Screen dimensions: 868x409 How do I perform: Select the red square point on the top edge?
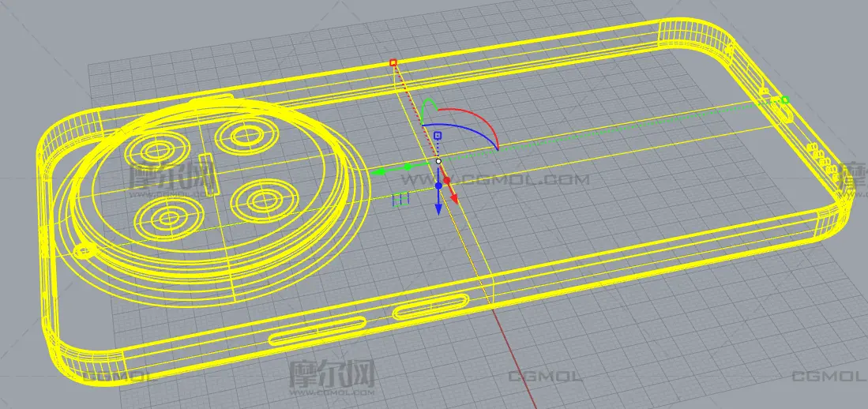pos(393,62)
